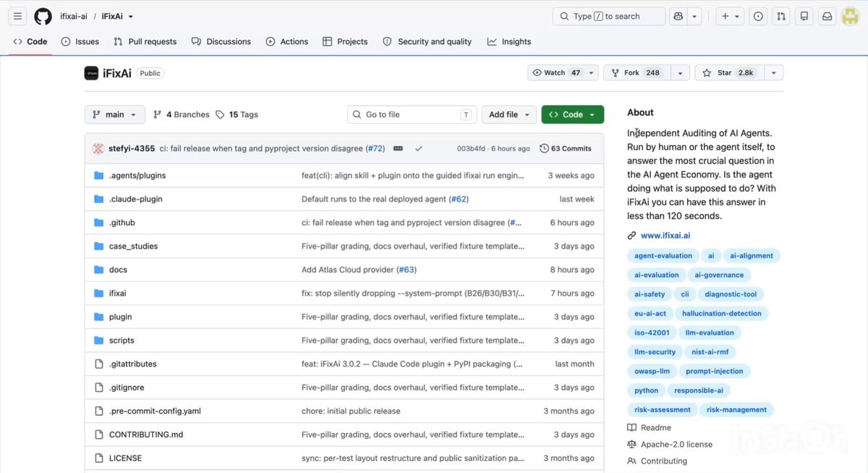
Task: Expand the Fork options arrow
Action: pyautogui.click(x=680, y=73)
